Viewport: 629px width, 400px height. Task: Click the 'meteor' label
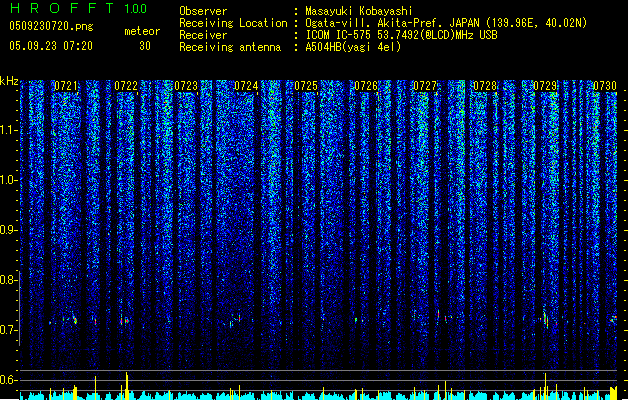click(x=142, y=31)
